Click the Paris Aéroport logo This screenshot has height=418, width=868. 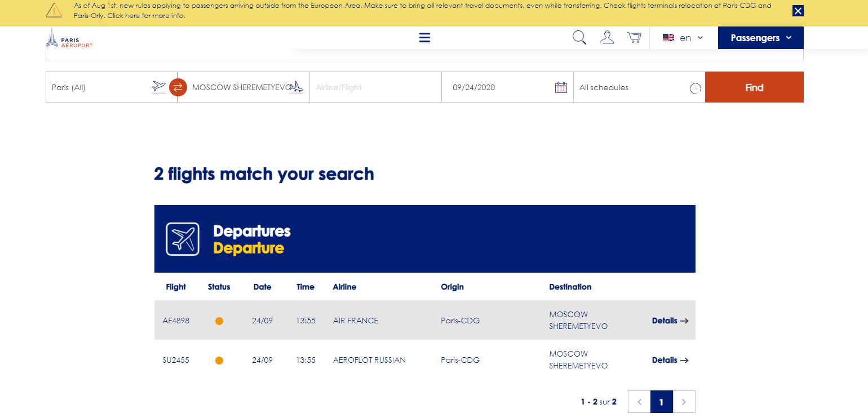69,38
